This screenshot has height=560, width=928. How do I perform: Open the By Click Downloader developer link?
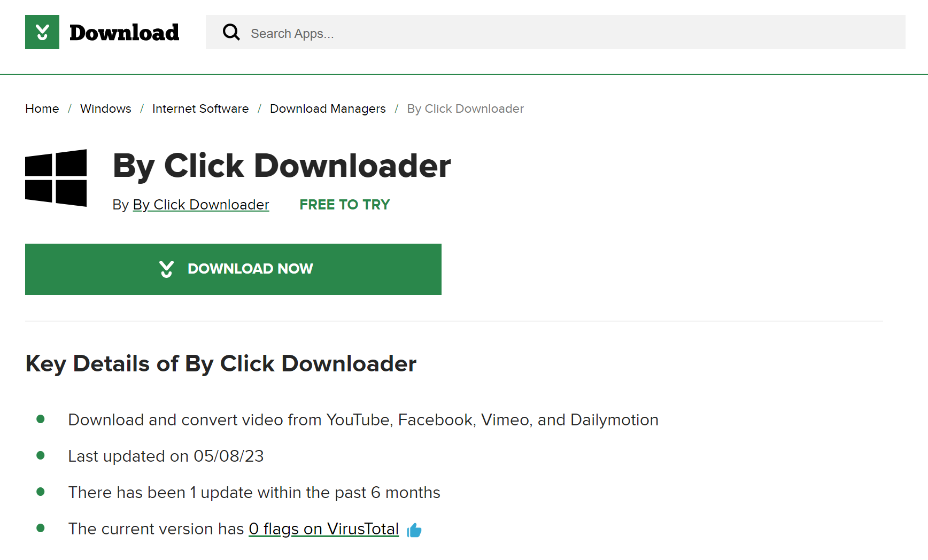click(x=200, y=205)
